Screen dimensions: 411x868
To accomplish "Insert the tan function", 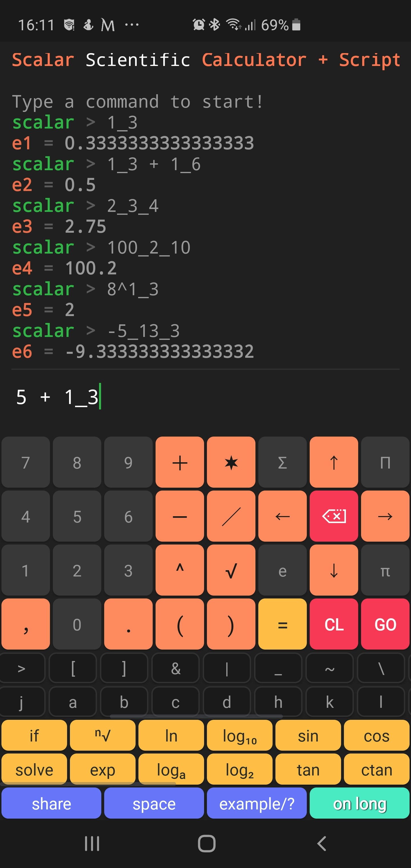I will [308, 769].
